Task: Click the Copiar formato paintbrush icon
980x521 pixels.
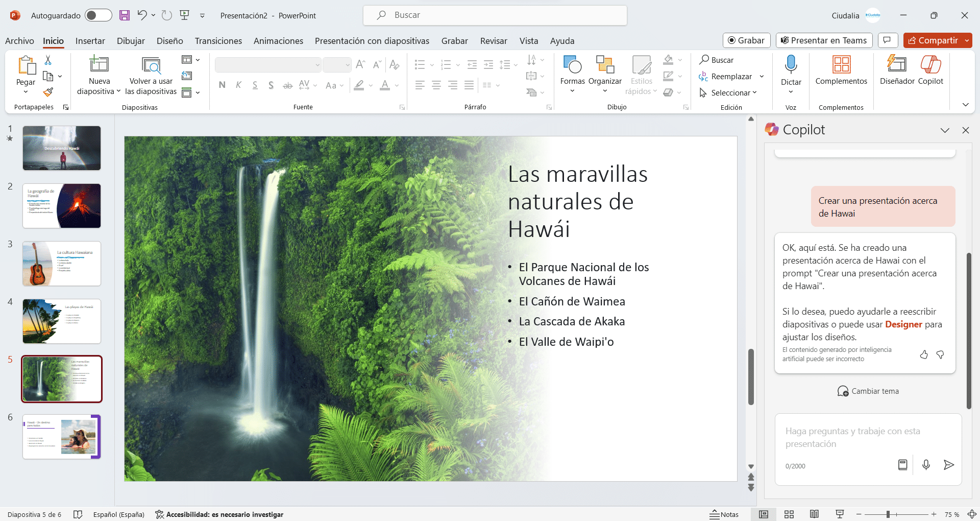Action: pos(48,92)
